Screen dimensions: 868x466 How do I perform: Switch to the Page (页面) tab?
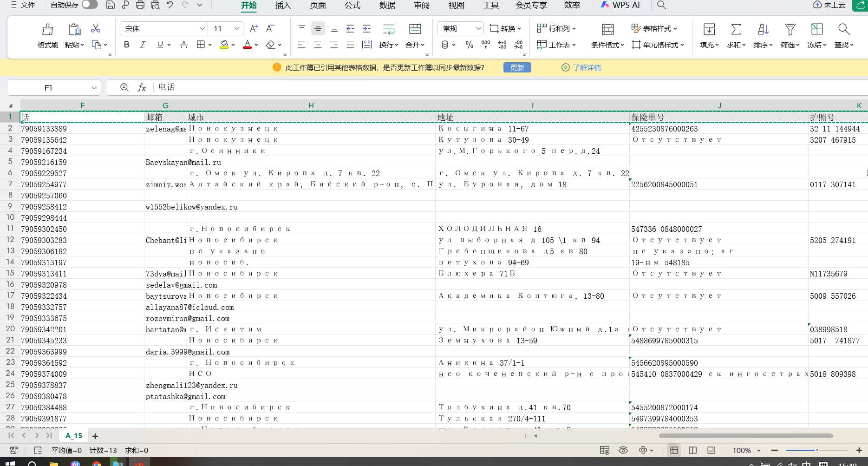point(318,5)
